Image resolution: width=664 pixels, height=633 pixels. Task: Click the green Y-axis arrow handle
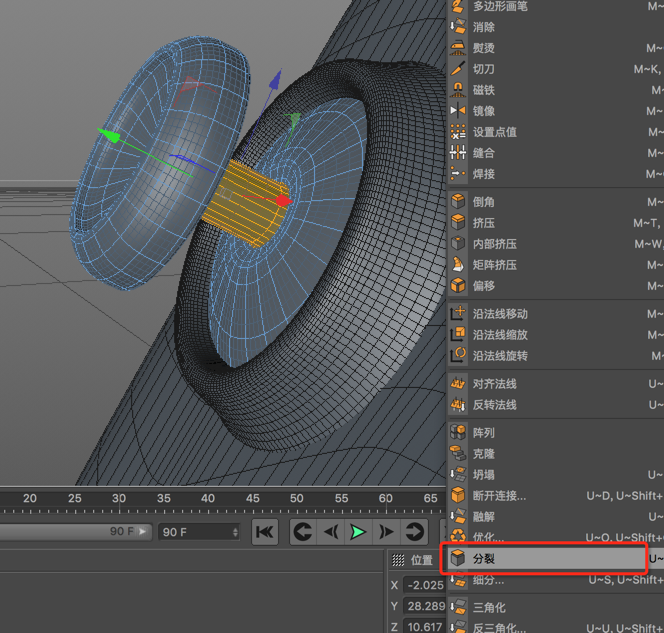click(x=109, y=135)
